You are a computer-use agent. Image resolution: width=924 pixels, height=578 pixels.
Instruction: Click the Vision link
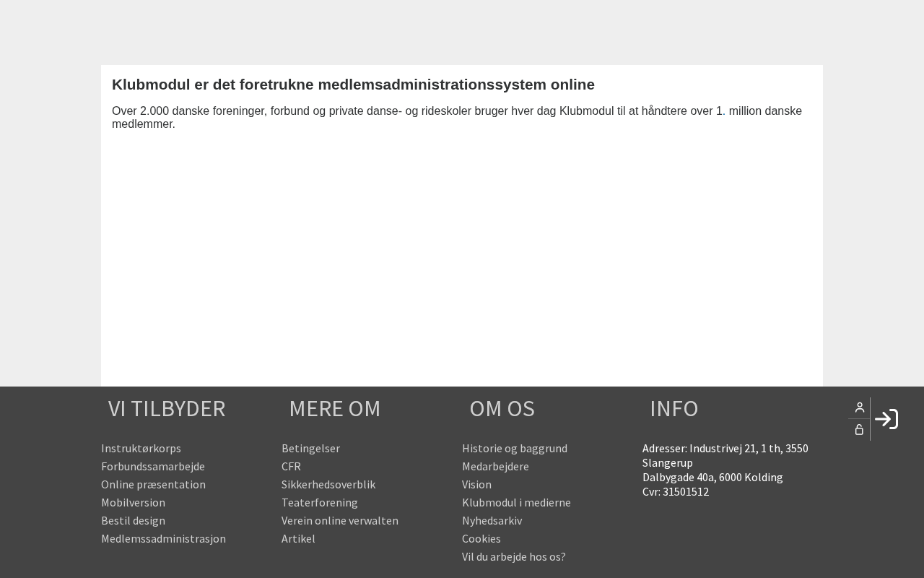(476, 484)
